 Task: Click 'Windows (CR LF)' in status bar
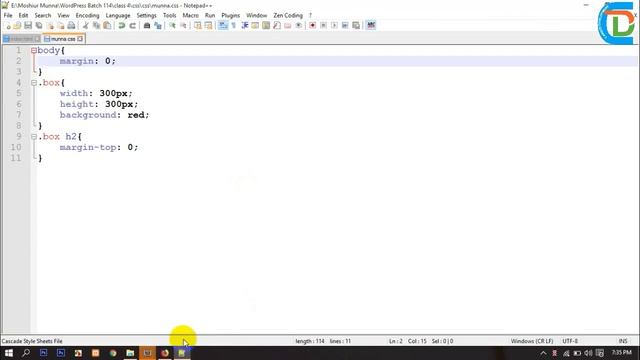tap(532, 341)
